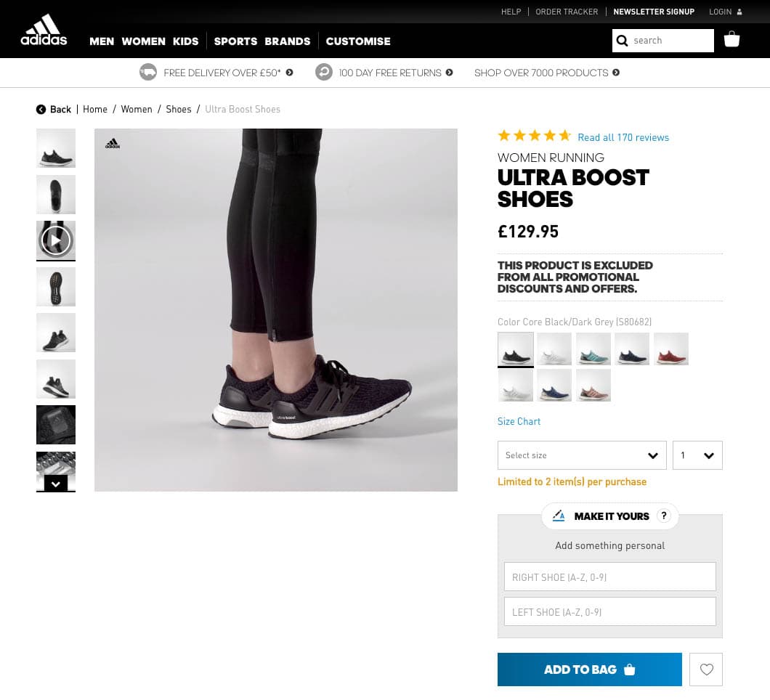Image resolution: width=770 pixels, height=700 pixels.
Task: Type in the RIGHT SHOE personalisation field
Action: [609, 577]
